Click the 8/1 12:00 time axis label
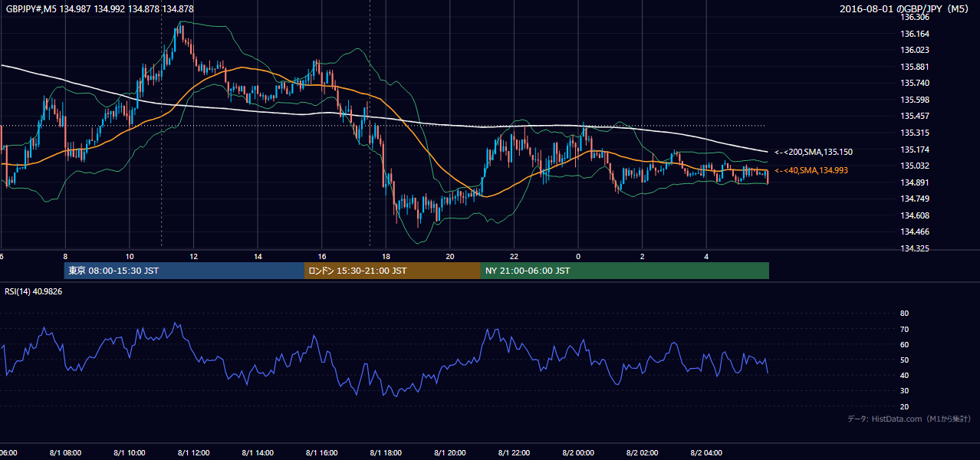This screenshot has height=460, width=980. tap(193, 453)
